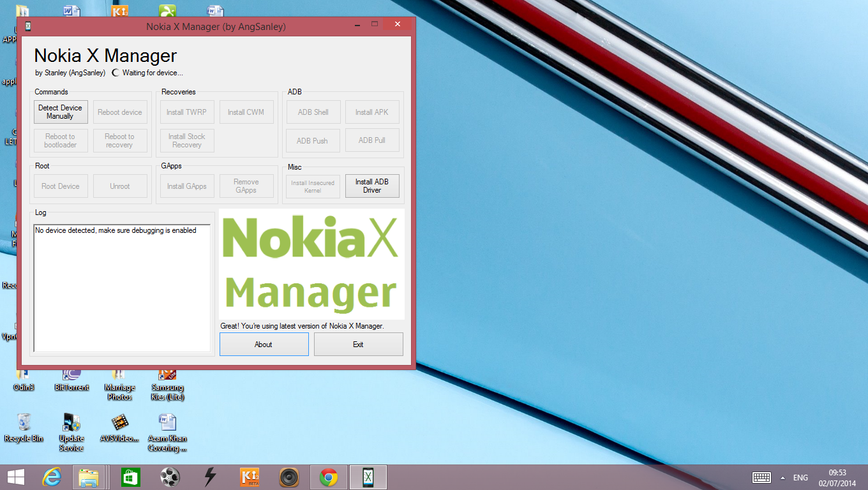Click the Install GApps button
The height and width of the screenshot is (490, 868).
click(186, 186)
